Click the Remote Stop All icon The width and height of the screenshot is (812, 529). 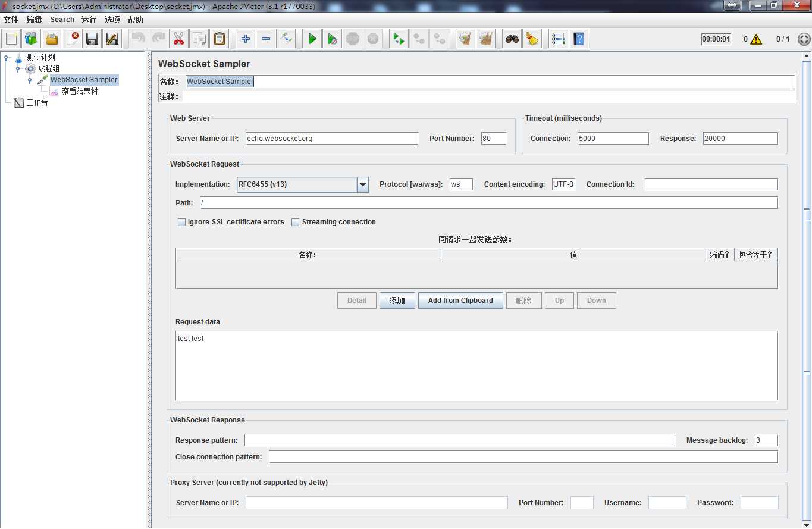pyautogui.click(x=419, y=39)
